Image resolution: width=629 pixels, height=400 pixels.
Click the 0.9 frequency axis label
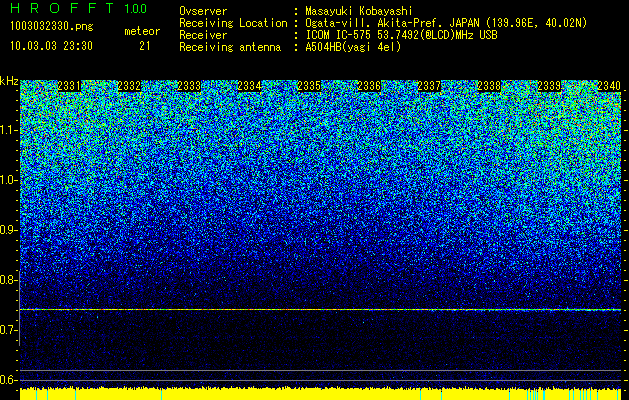pos(8,230)
